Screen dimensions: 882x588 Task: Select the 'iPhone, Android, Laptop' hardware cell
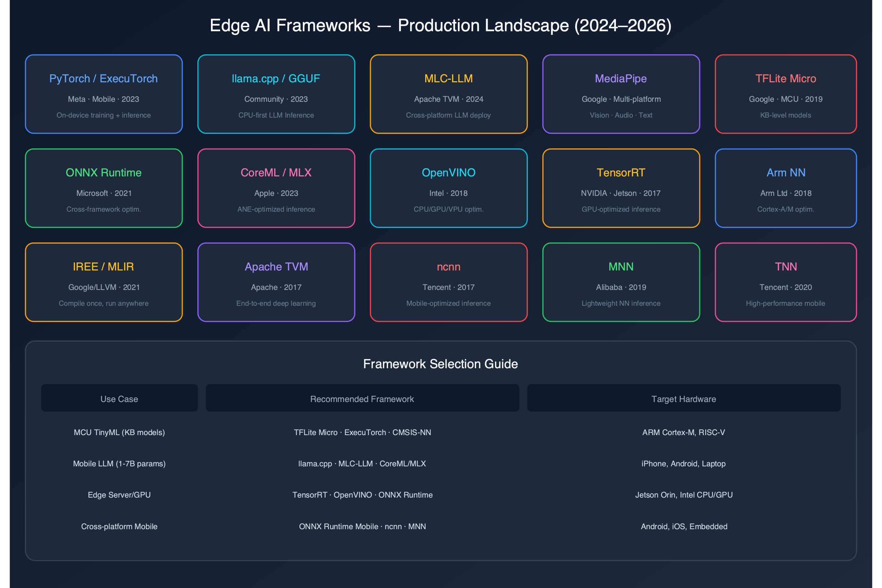point(684,464)
